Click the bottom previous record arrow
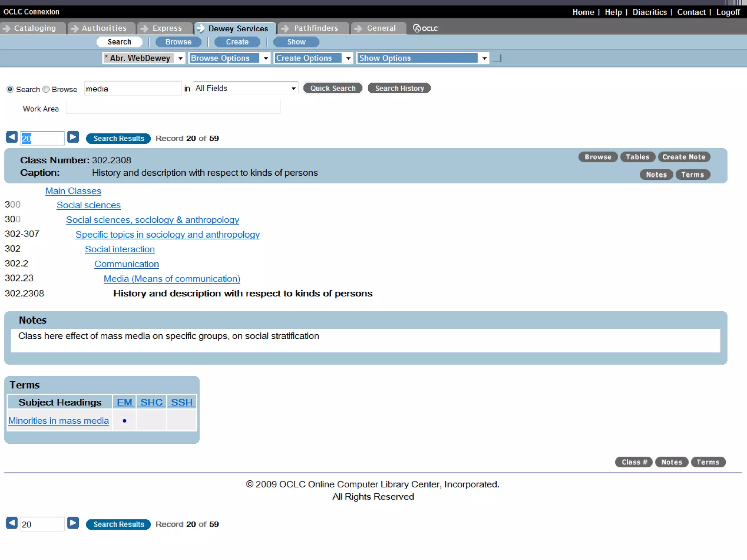 [x=12, y=523]
